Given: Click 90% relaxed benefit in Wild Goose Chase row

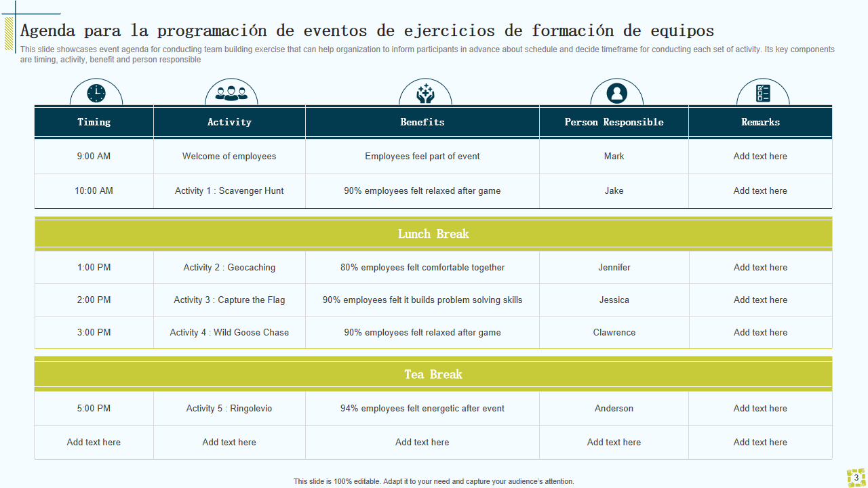Looking at the screenshot, I should click(x=422, y=333).
